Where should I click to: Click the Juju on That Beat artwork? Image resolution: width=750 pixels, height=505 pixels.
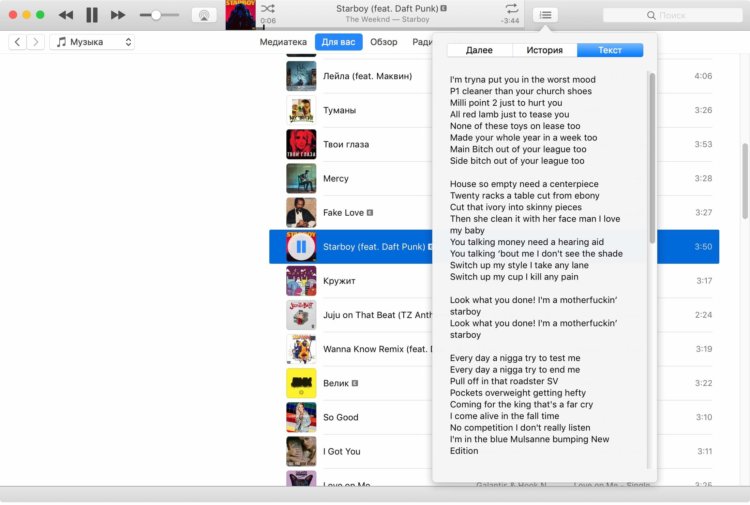(301, 315)
